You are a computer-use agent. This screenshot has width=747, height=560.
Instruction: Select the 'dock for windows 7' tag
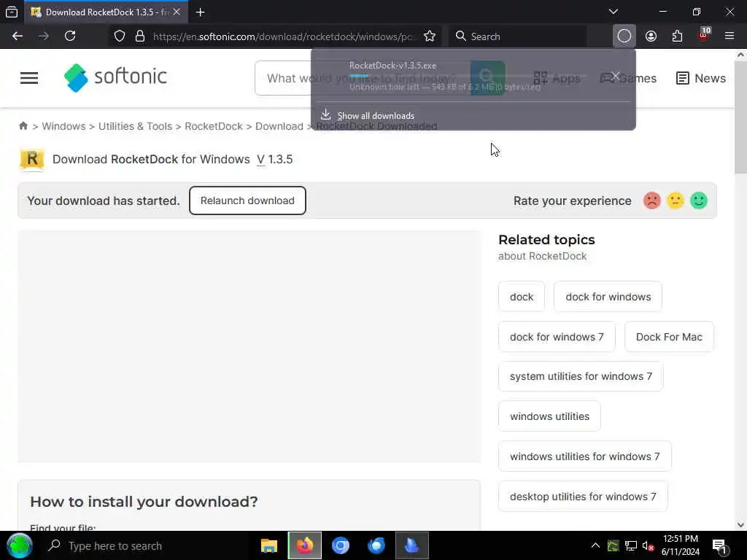pyautogui.click(x=557, y=337)
